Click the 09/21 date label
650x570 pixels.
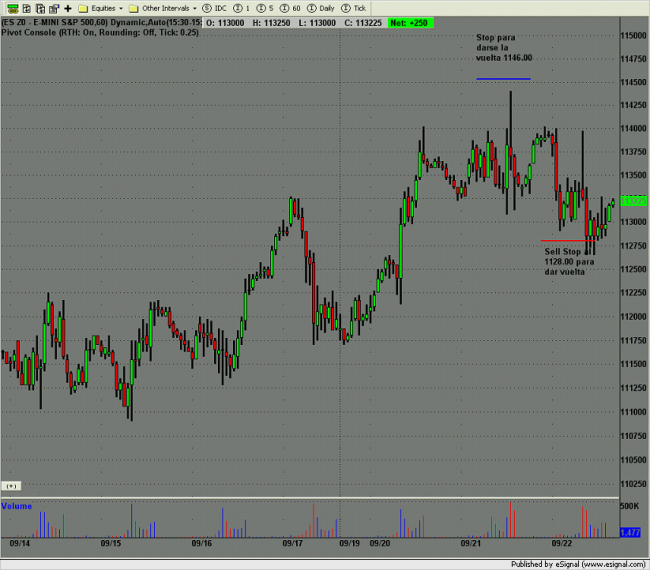click(471, 543)
